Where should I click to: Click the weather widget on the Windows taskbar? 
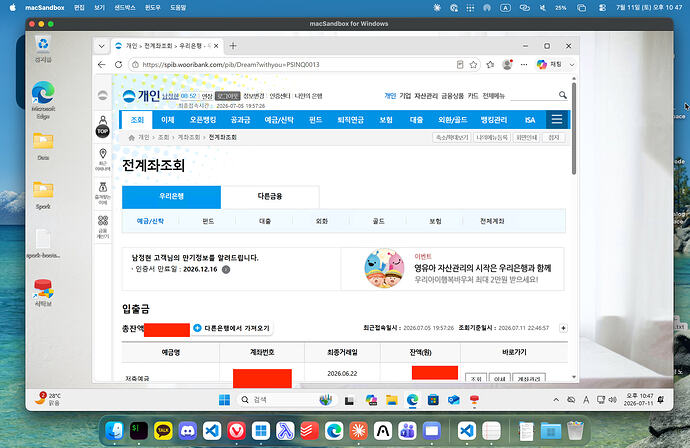click(x=48, y=399)
